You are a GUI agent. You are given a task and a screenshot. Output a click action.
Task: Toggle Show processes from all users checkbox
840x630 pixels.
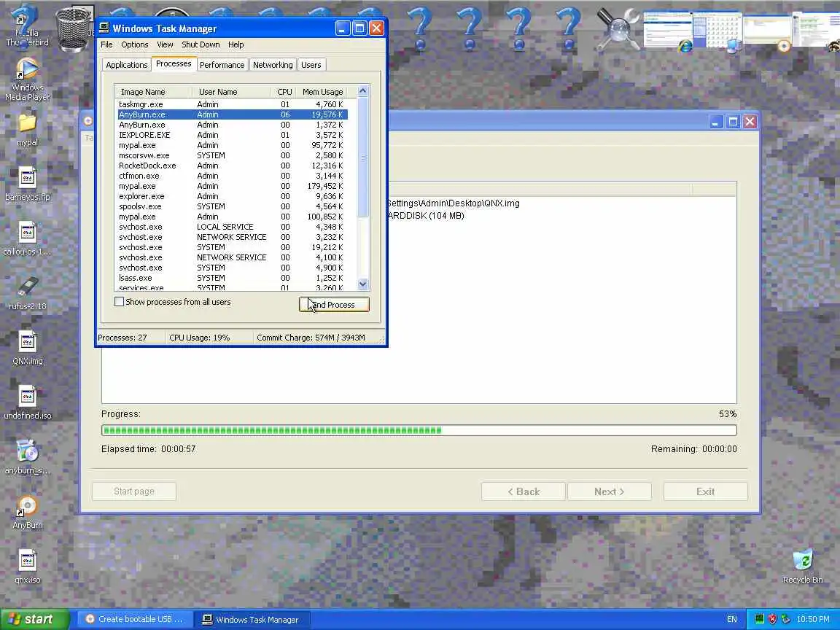pyautogui.click(x=119, y=302)
